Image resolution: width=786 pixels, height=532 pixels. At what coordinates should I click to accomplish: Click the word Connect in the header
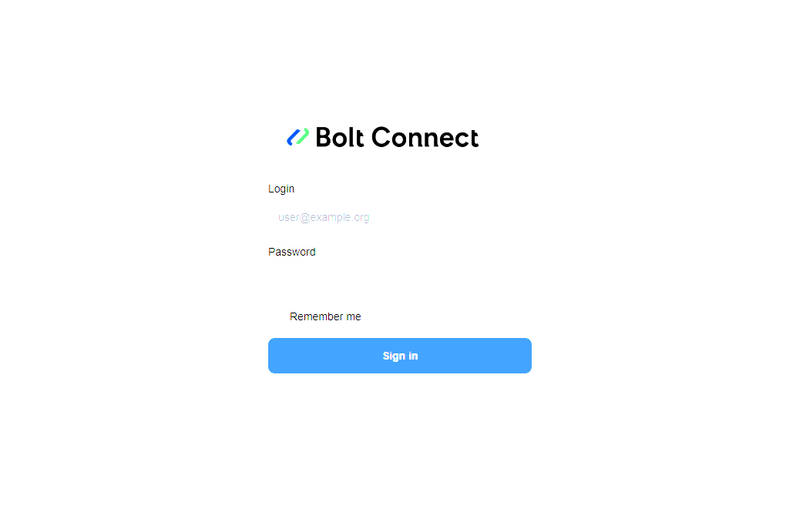425,137
